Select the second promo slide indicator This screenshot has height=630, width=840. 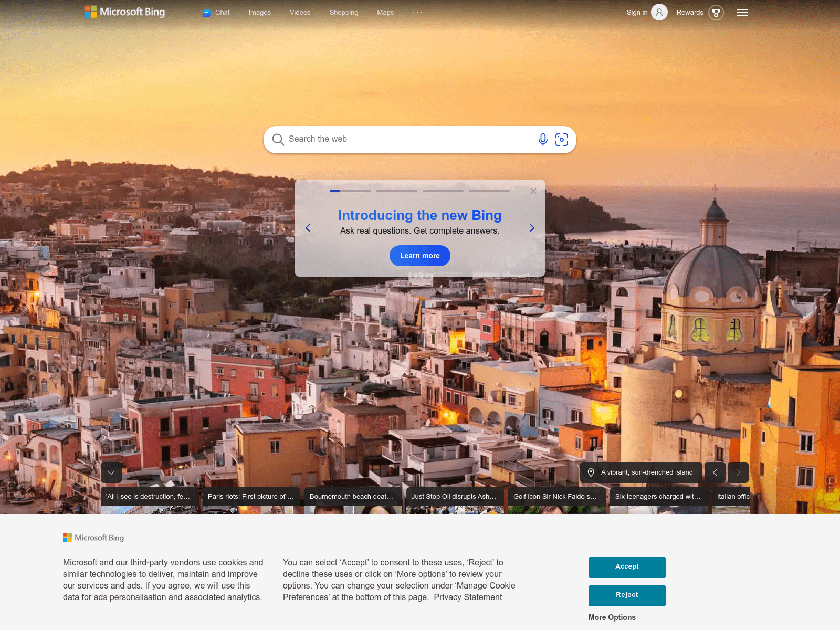(x=397, y=191)
